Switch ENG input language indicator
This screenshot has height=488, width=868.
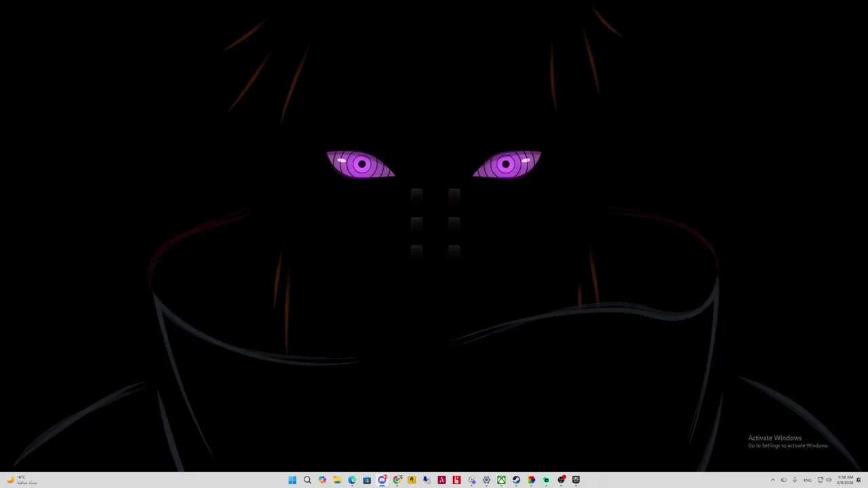pyautogui.click(x=808, y=480)
